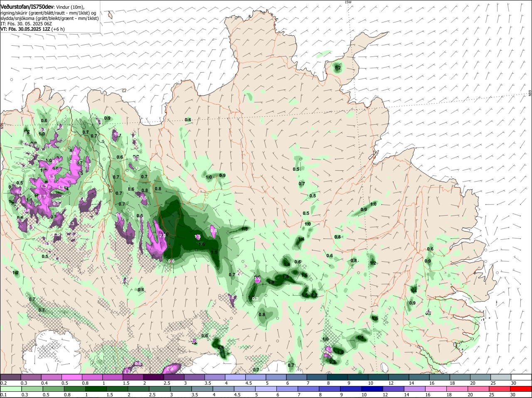The image size is (532, 398).
Task: Pick lower legend swatch between 0.5 and 0.8
Action: click(53, 389)
